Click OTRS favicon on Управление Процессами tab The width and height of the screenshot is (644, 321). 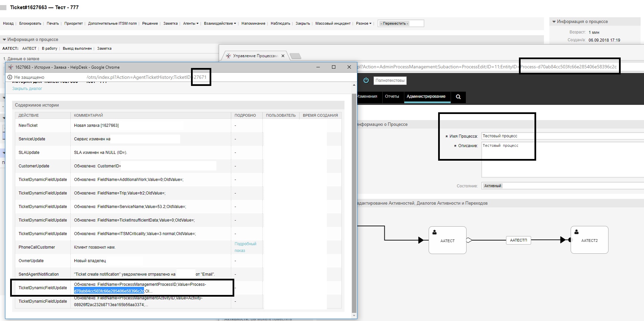pyautogui.click(x=228, y=56)
